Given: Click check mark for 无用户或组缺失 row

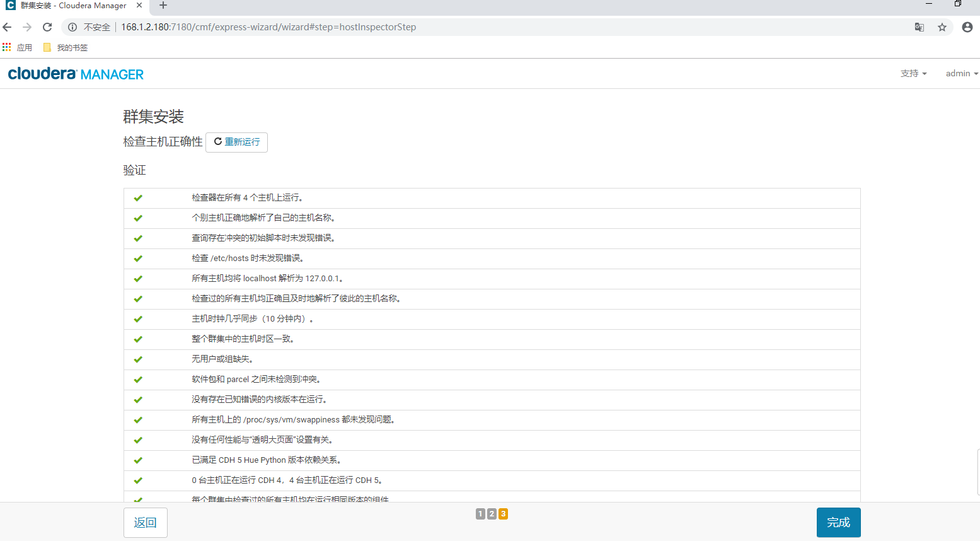Looking at the screenshot, I should coord(138,359).
